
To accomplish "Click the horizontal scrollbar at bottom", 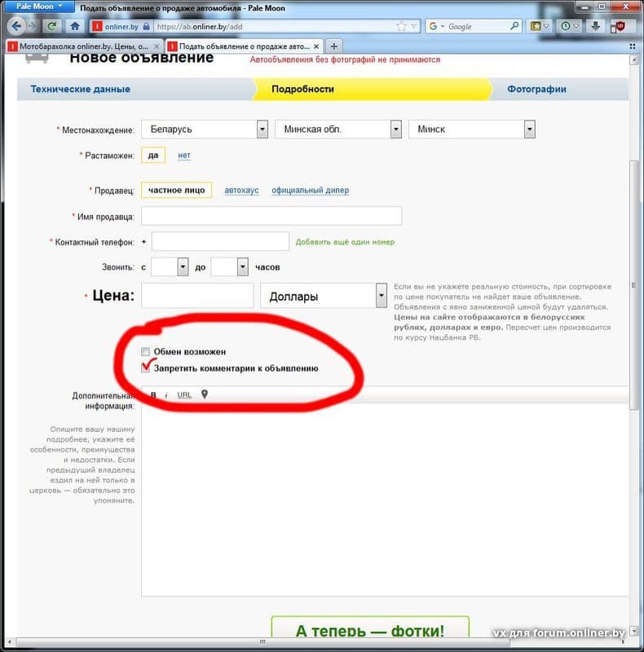I will coord(262,641).
